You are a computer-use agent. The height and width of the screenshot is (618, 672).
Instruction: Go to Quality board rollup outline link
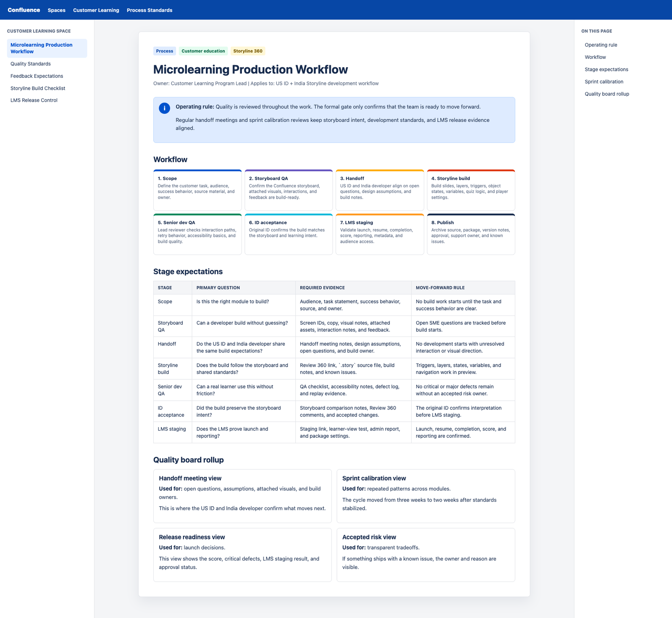(x=607, y=94)
